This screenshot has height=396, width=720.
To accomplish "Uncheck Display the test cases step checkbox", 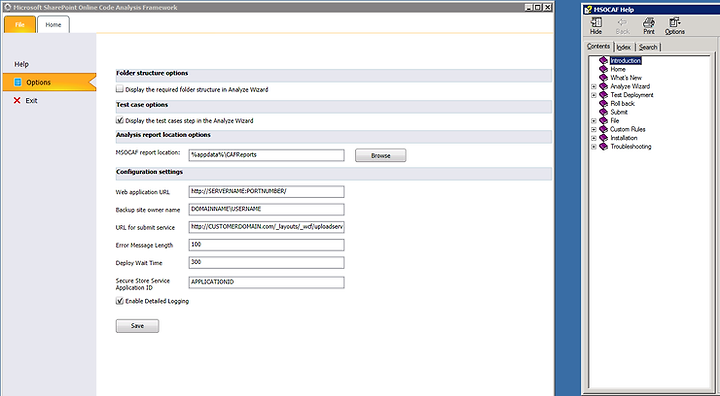I will pyautogui.click(x=120, y=120).
